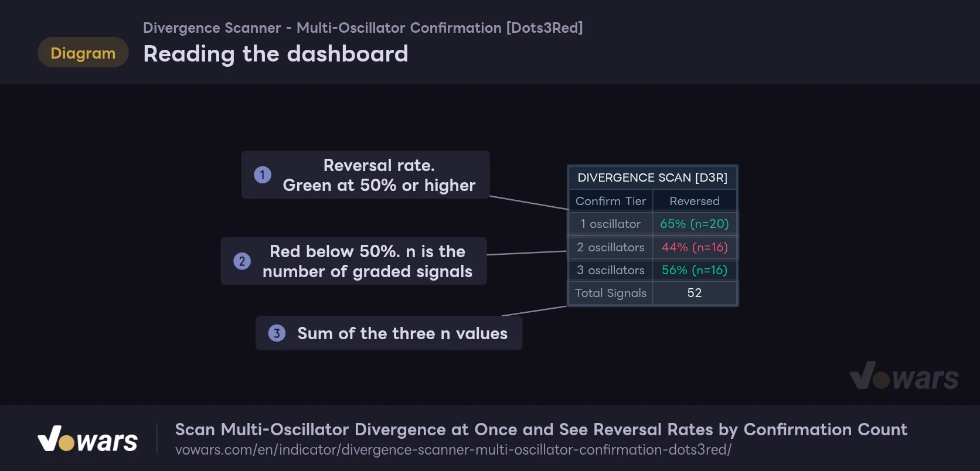The width and height of the screenshot is (980, 471).
Task: Click the 'Total Signals' label
Action: [611, 293]
